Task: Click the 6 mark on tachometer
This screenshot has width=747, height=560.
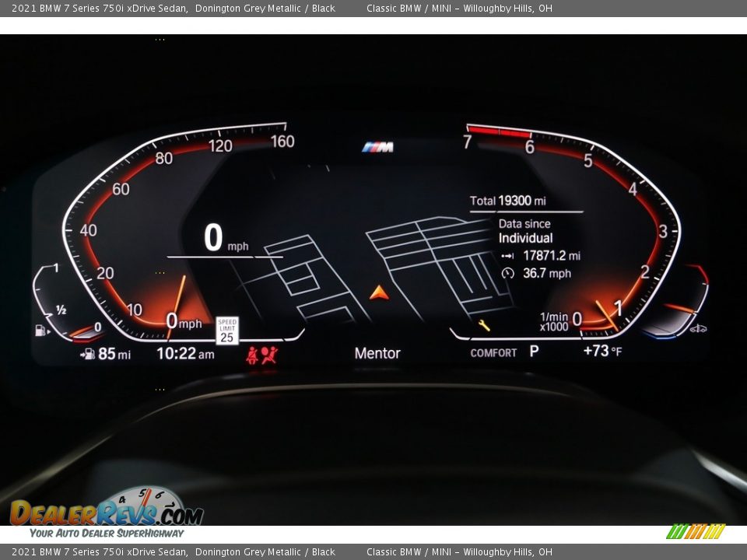Action: tap(529, 147)
